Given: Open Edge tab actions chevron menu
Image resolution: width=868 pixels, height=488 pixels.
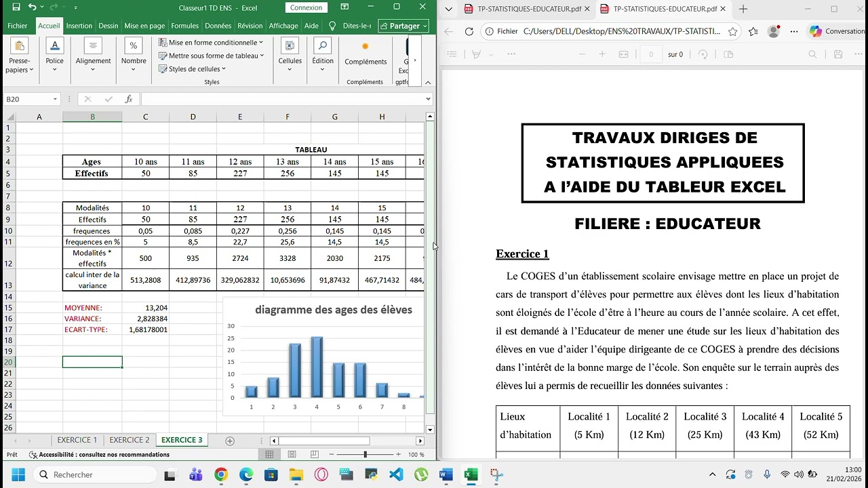Looking at the screenshot, I should click(448, 9).
